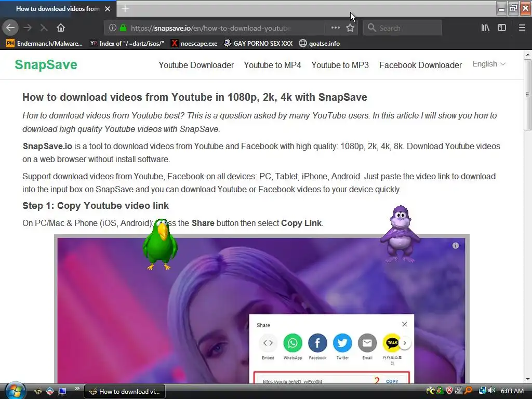Click the scrollbar up arrow
532x399 pixels.
coord(527,54)
